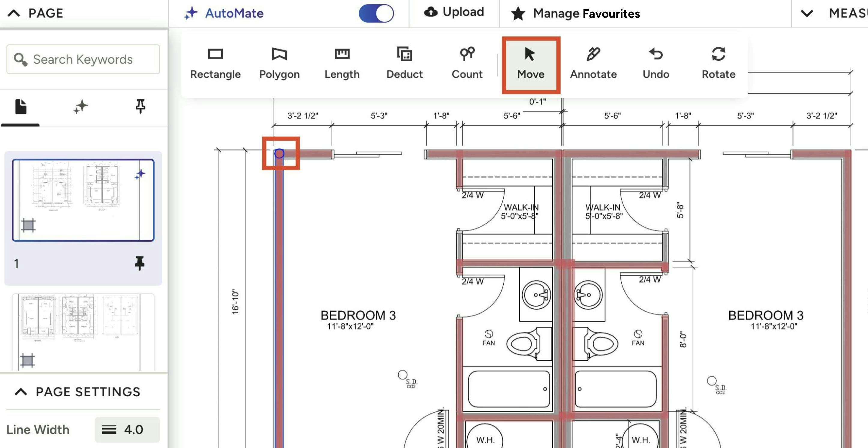Collapse the PAGE panel chevron
The image size is (868, 448).
pos(14,14)
